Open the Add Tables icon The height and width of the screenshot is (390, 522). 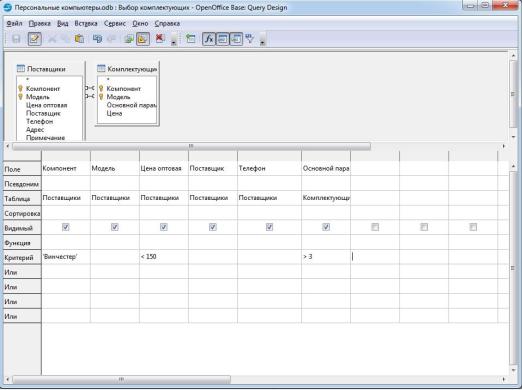point(191,39)
